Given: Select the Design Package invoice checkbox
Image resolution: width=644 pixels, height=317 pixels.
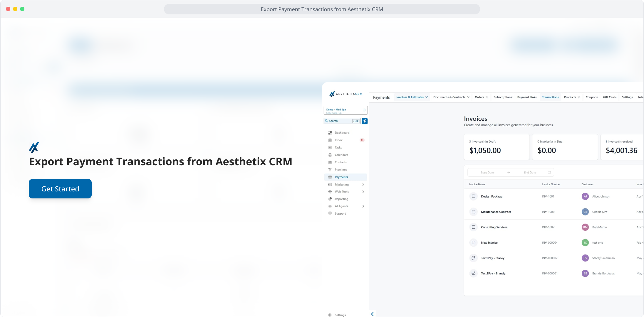Looking at the screenshot, I should click(473, 196).
